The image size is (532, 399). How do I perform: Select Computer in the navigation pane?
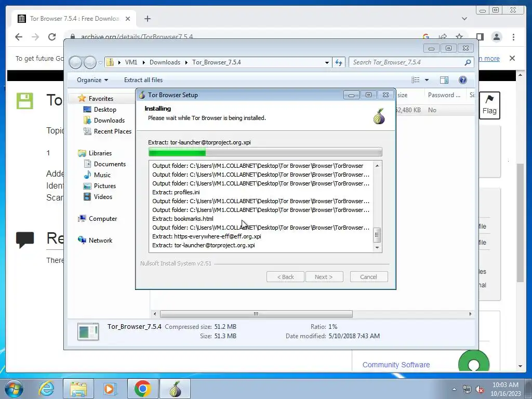(x=103, y=219)
